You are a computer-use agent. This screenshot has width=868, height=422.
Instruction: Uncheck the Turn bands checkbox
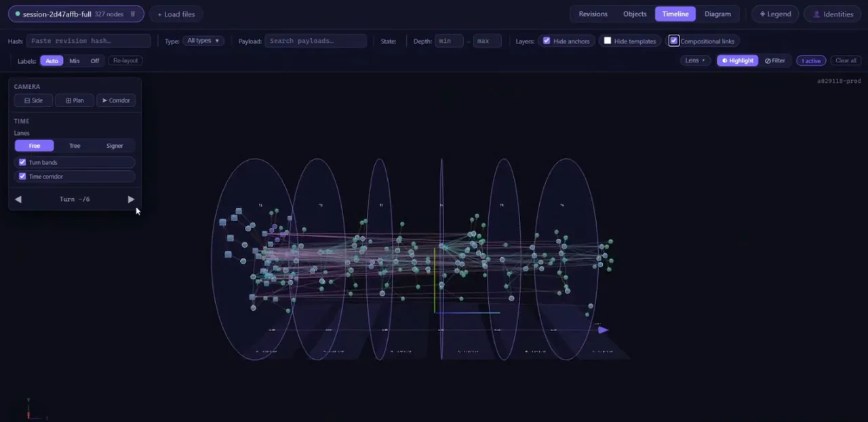click(x=22, y=162)
